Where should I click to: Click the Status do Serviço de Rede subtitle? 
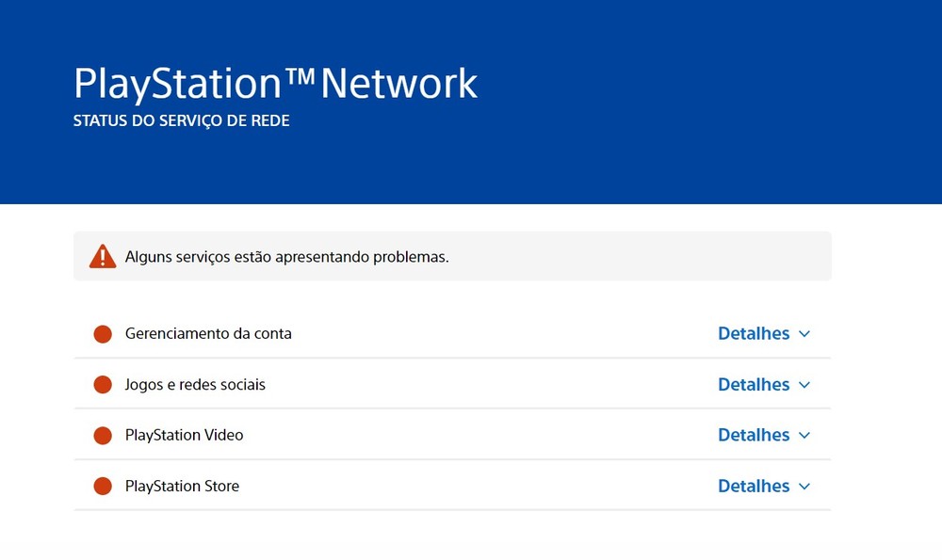coord(181,121)
